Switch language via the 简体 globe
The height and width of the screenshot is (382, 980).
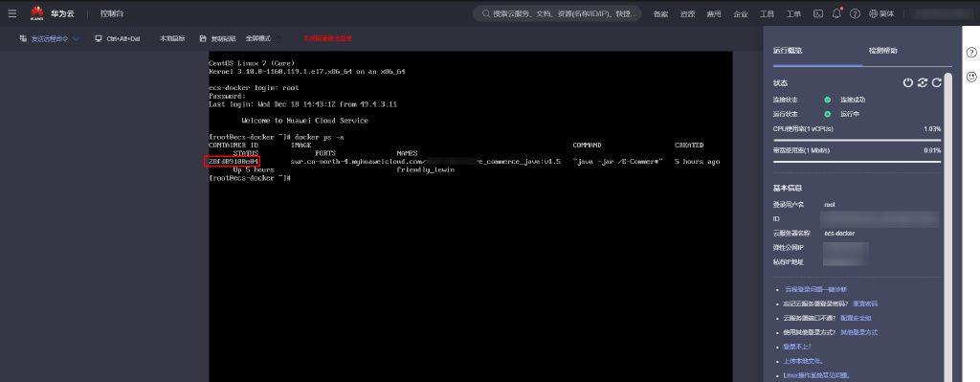pyautogui.click(x=881, y=13)
